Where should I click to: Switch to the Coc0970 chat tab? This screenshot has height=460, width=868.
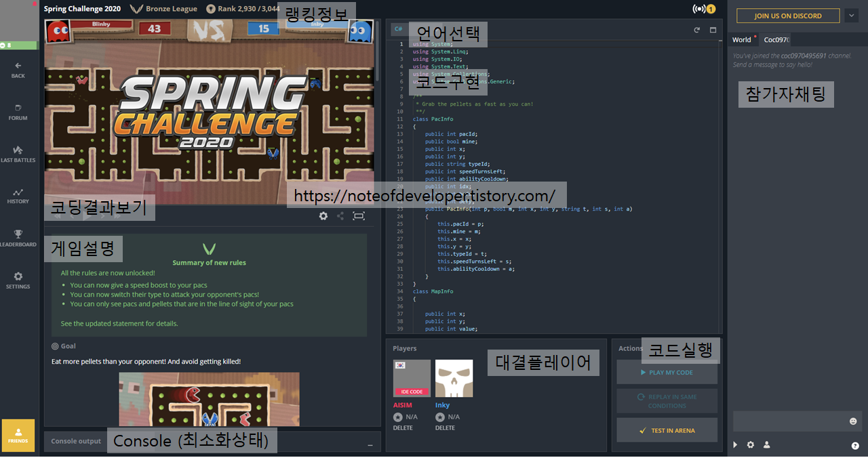(777, 39)
